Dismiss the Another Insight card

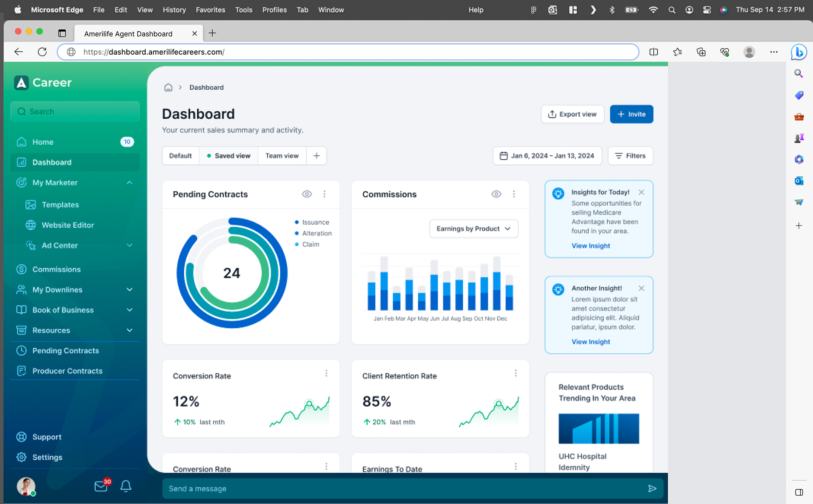(641, 288)
